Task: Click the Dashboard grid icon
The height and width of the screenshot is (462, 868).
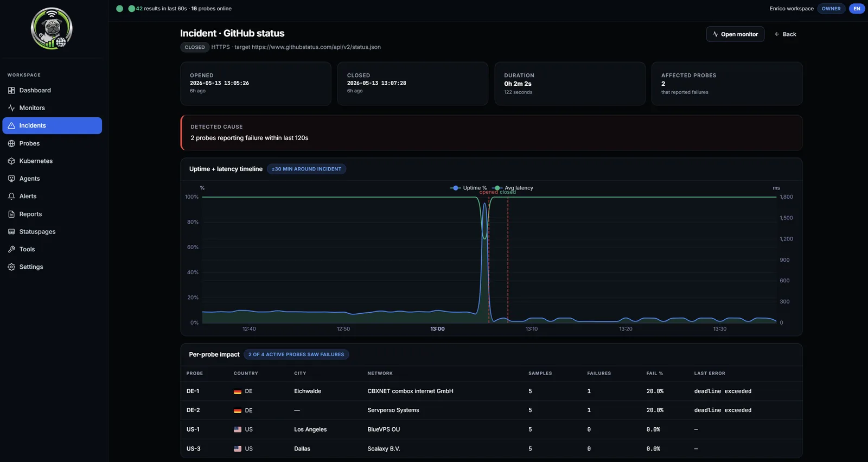Action: tap(11, 91)
